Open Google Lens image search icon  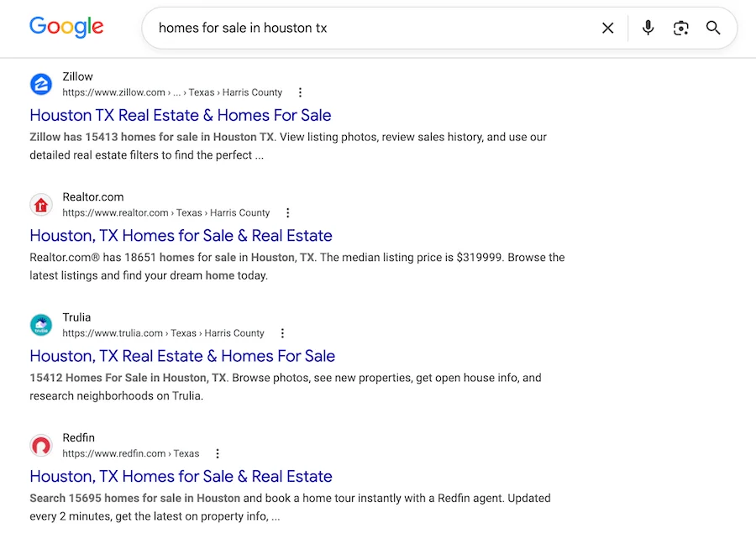[x=680, y=28]
